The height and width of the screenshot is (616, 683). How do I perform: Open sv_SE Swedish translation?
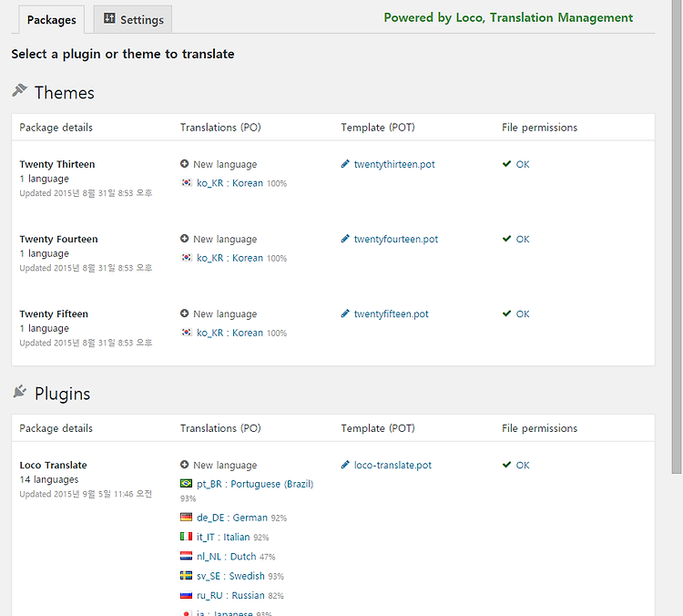click(230, 576)
